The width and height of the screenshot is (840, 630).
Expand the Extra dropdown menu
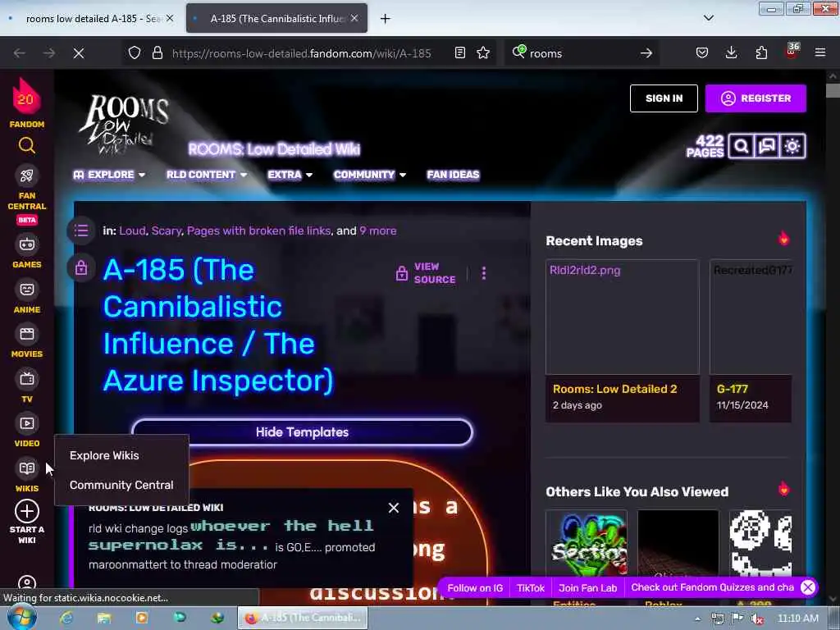[290, 175]
